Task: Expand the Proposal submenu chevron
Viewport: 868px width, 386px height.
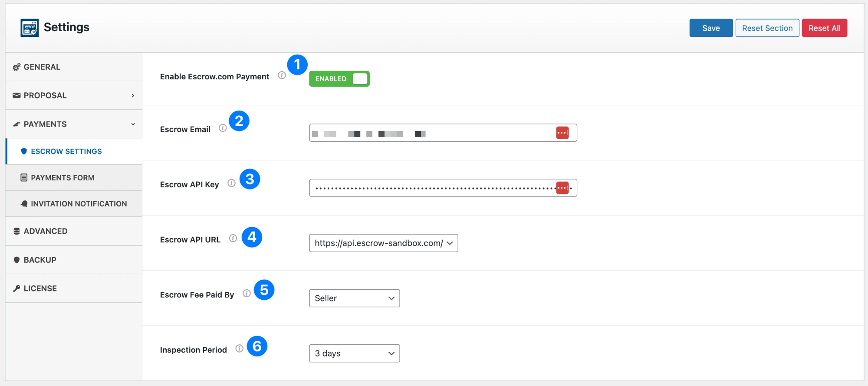Action: (133, 95)
